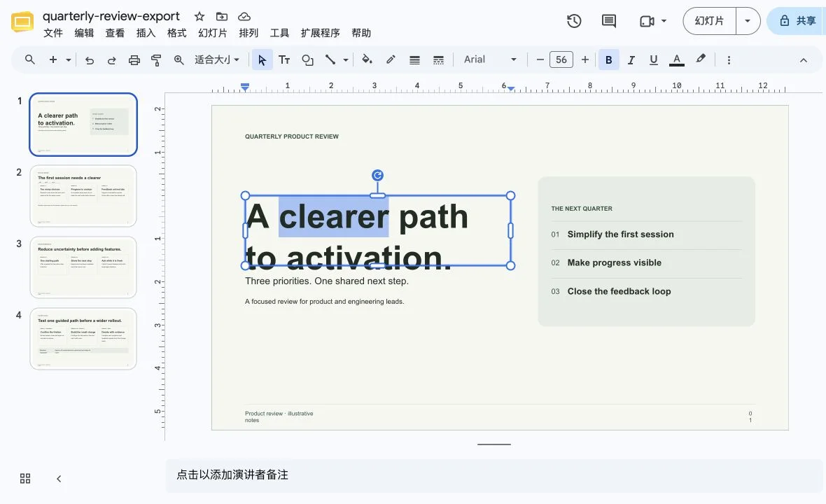The height and width of the screenshot is (504, 826).
Task: Increase font size with plus button
Action: click(584, 60)
